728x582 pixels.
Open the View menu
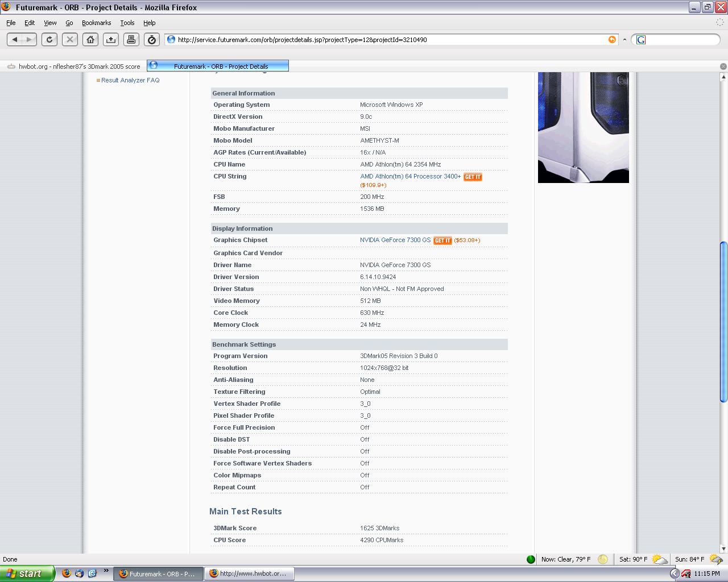50,23
